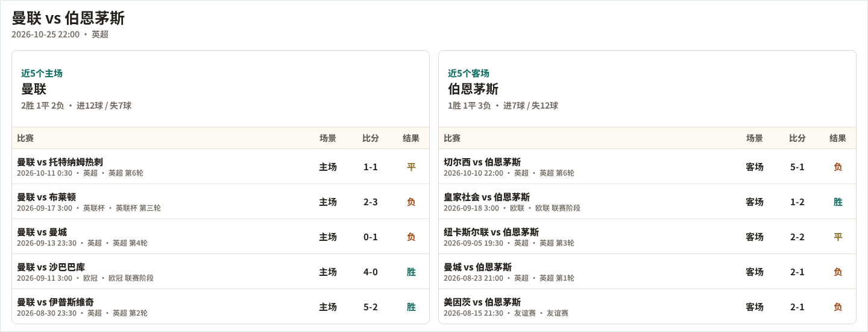Open the 美因茨 vs 伯恩茅斯 match

pos(482,302)
